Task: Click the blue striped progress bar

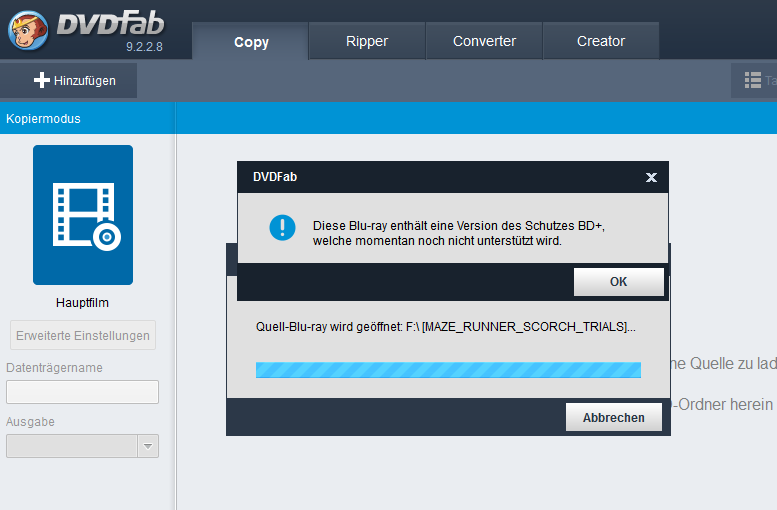Action: point(448,370)
